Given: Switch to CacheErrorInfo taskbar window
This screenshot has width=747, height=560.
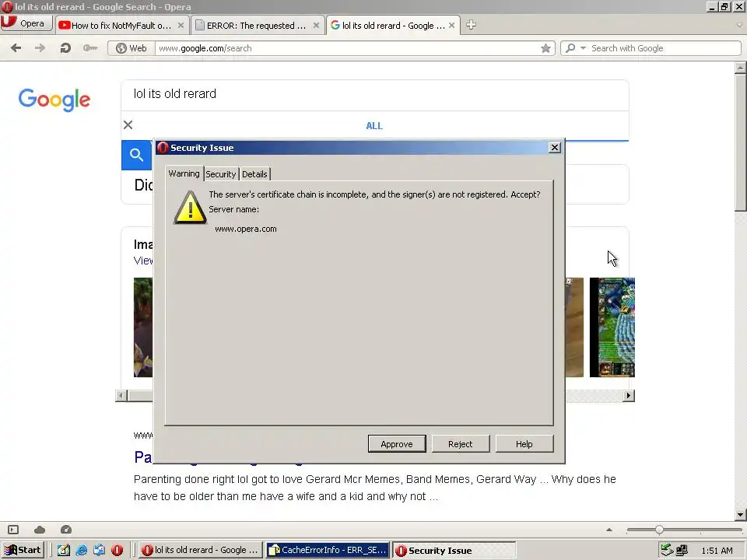Looking at the screenshot, I should tap(328, 550).
